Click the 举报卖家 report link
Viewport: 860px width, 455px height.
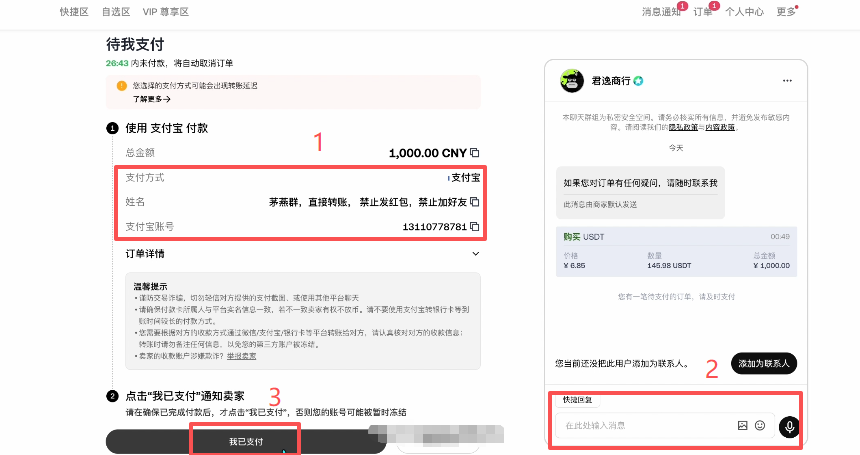click(241, 356)
